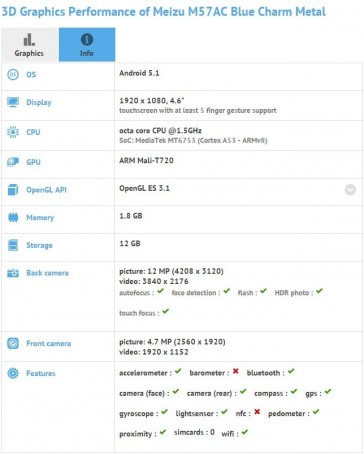Click the 1.8 GB memory value
The height and width of the screenshot is (454, 364).
click(131, 216)
